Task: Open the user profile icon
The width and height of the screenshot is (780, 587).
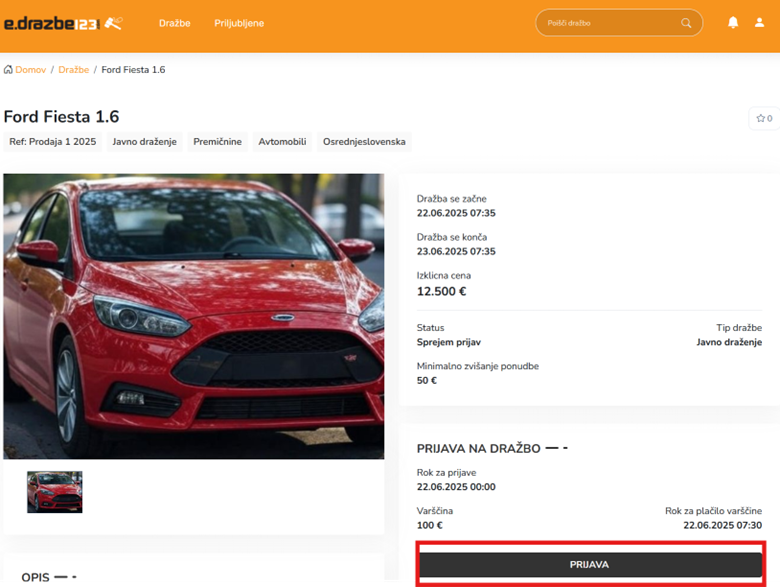Action: [759, 23]
